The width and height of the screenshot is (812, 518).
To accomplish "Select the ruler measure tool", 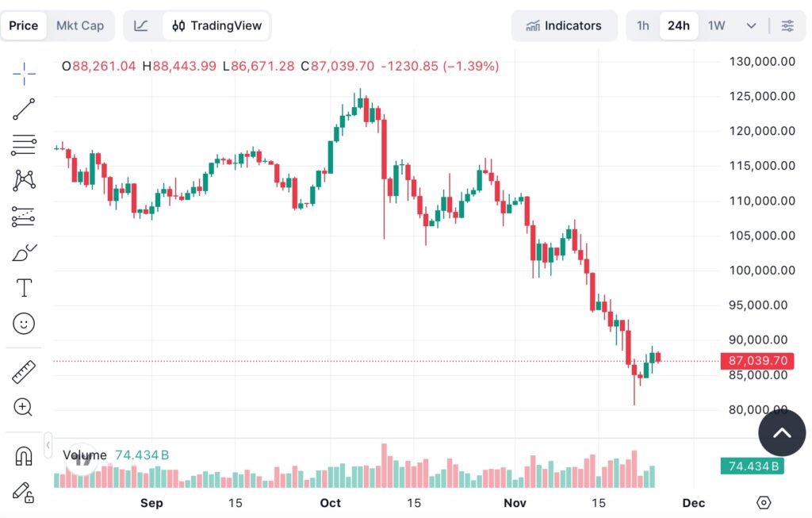I will pyautogui.click(x=24, y=371).
